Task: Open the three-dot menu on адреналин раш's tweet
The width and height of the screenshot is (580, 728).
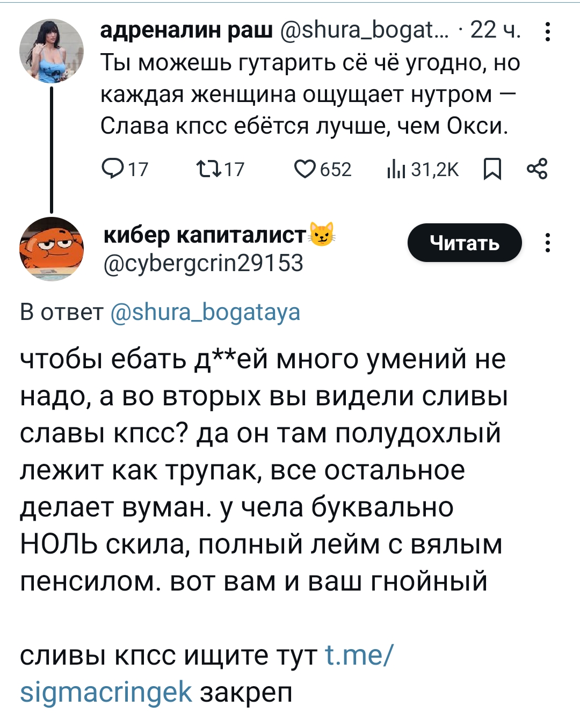Action: point(547,32)
